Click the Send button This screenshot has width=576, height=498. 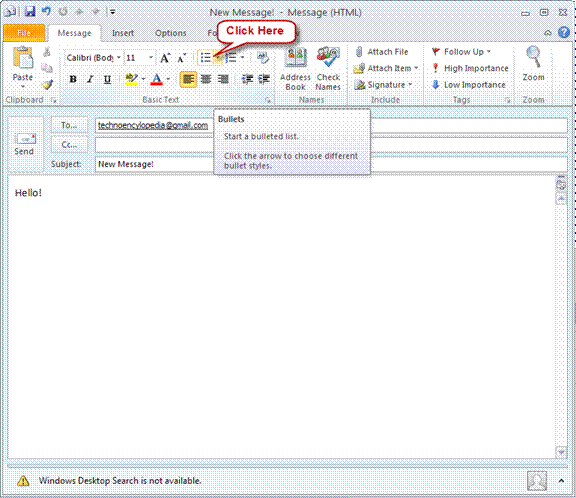pos(25,144)
